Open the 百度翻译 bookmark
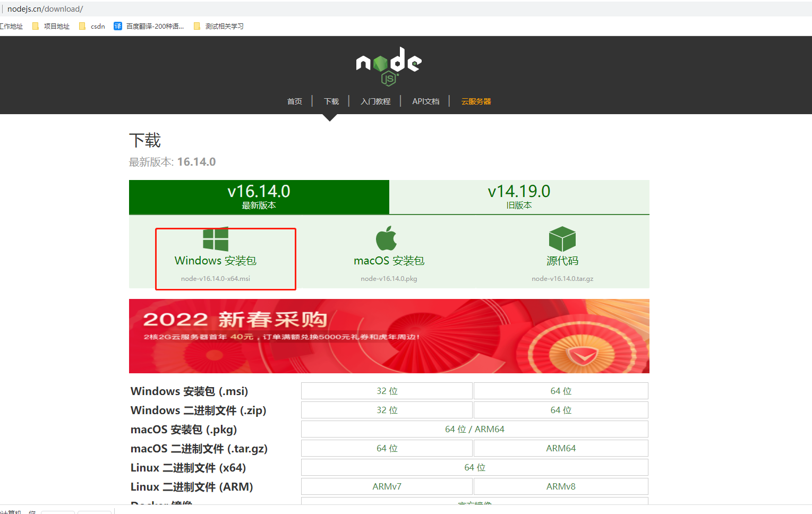Screen dimensions: 812x514 point(149,26)
